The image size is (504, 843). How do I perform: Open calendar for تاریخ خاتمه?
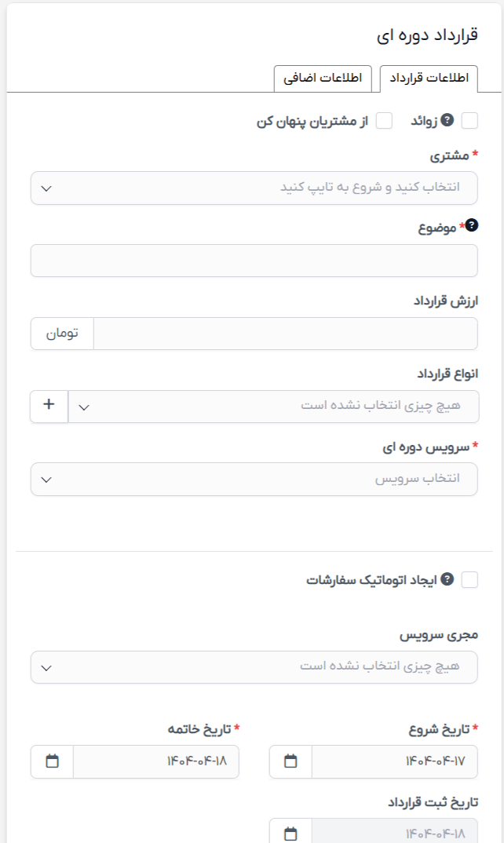52,761
